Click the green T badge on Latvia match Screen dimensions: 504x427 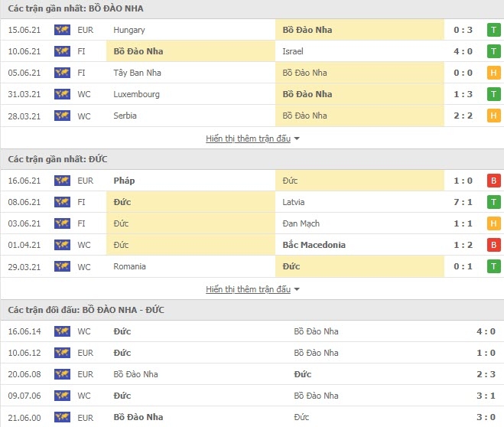click(494, 202)
